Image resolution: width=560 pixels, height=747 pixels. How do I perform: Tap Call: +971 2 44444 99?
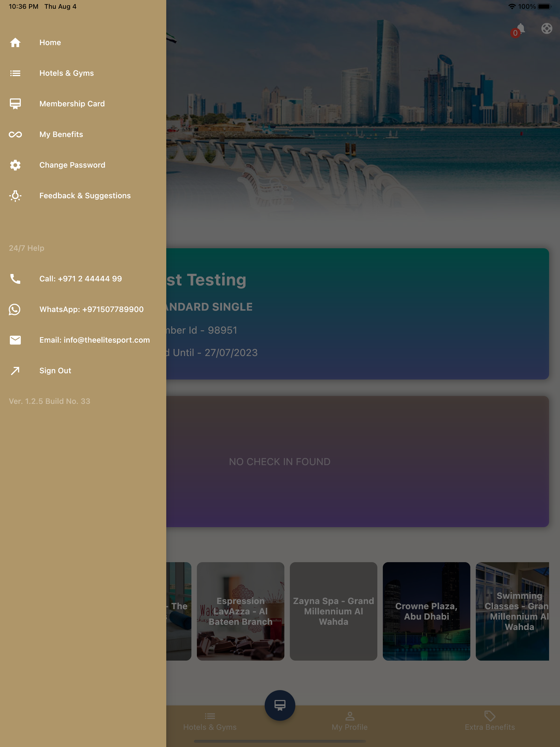point(83,279)
